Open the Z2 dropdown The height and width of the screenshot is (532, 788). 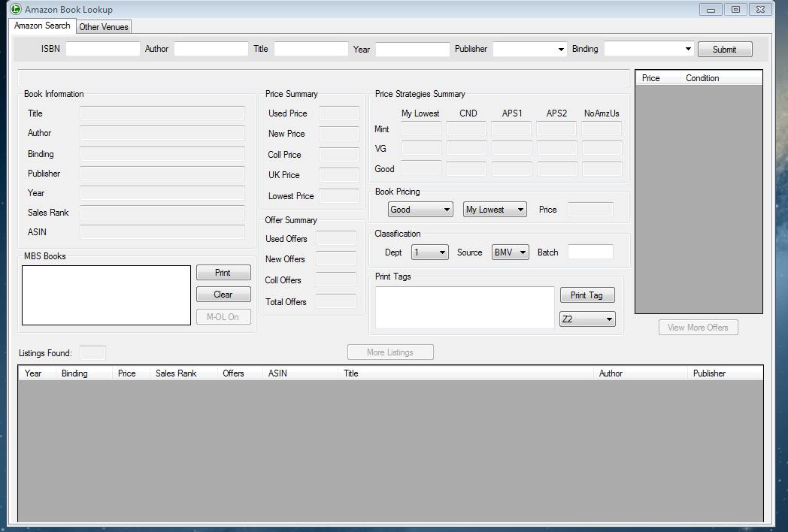(x=587, y=319)
